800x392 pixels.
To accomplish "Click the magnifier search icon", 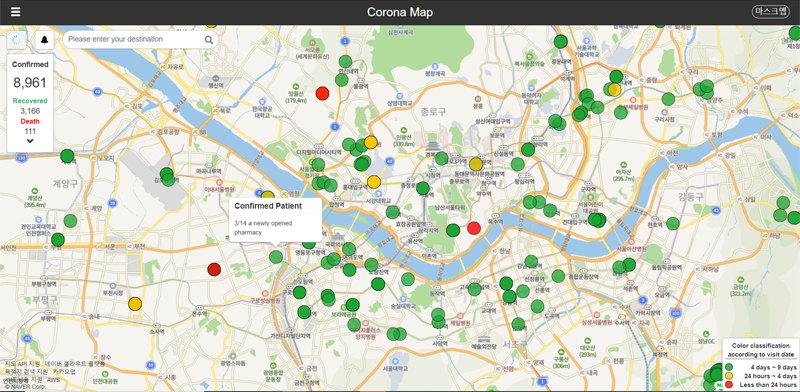I will point(209,39).
